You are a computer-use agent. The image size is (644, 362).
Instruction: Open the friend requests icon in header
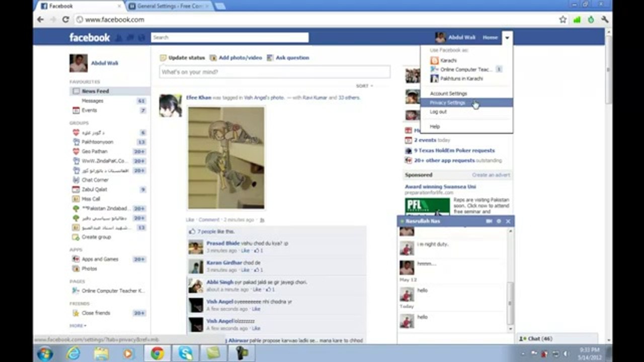coord(119,38)
